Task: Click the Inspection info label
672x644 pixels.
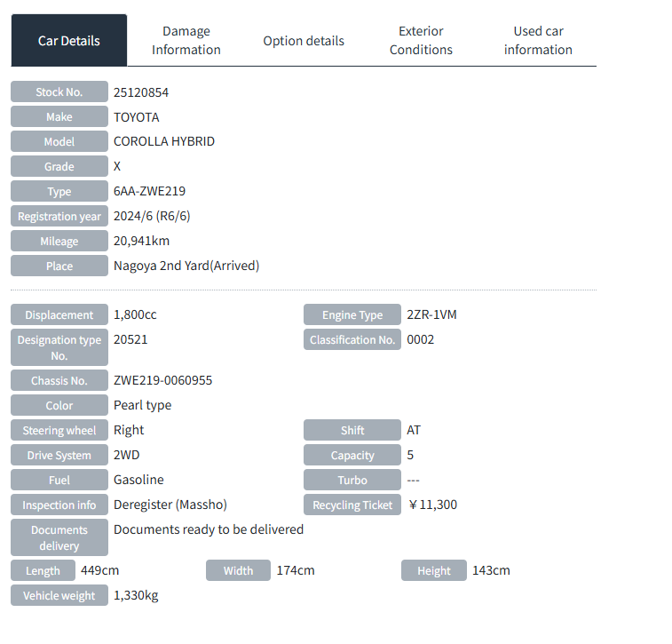Action: pos(59,505)
